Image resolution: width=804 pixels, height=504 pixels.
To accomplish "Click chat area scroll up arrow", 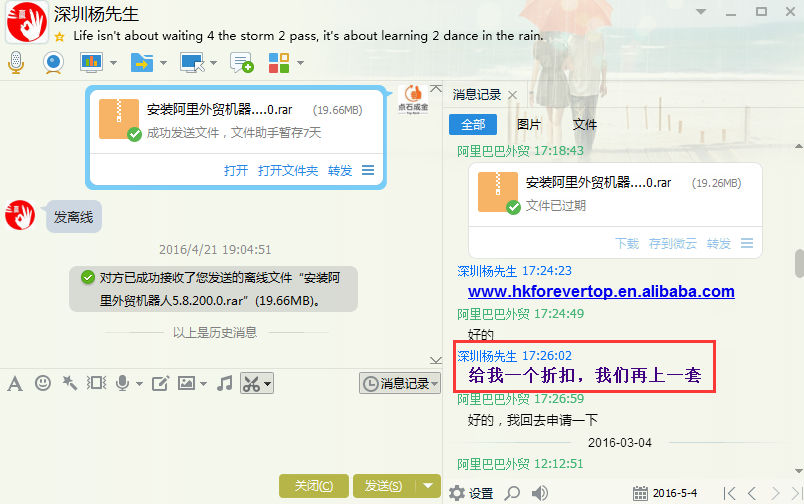I will click(x=436, y=89).
